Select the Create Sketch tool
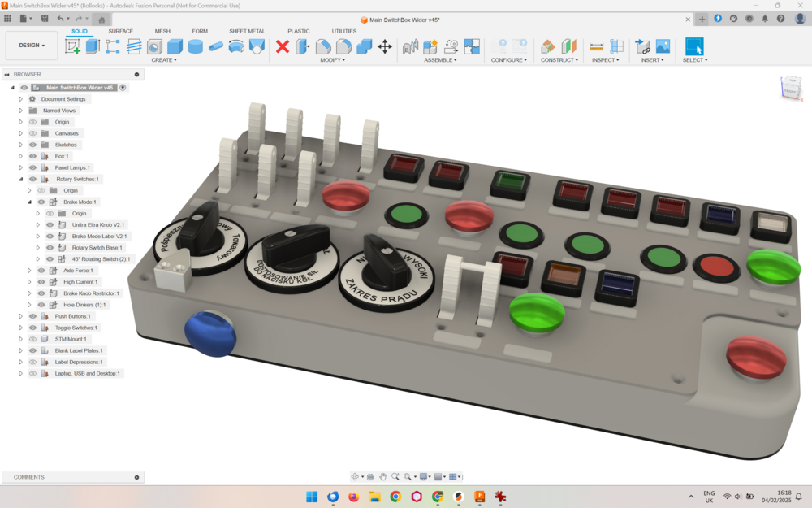The height and width of the screenshot is (508, 812). coord(72,46)
